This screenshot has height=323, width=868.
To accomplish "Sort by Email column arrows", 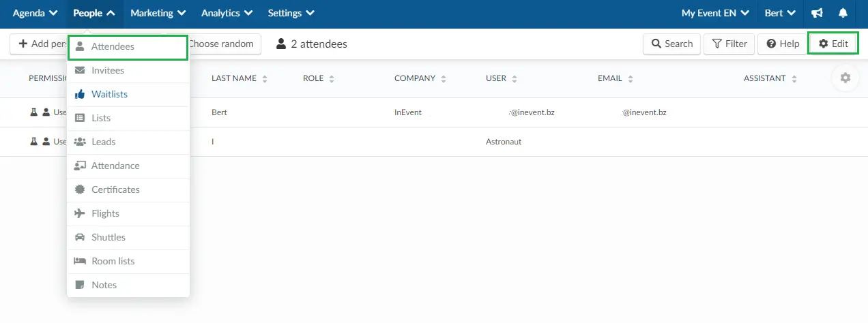I will point(631,79).
